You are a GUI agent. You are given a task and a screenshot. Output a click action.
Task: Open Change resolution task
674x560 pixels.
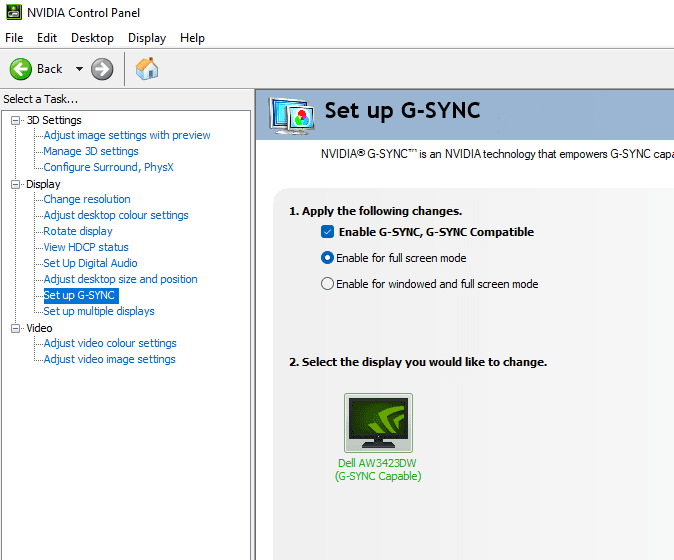[87, 199]
